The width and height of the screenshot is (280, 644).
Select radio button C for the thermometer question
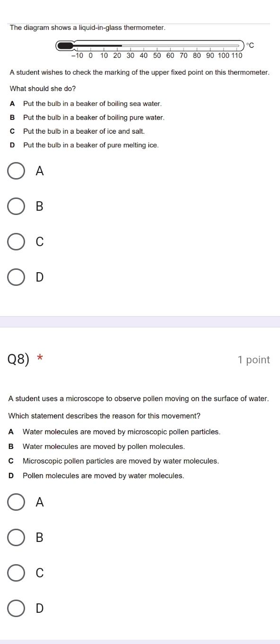tap(16, 242)
